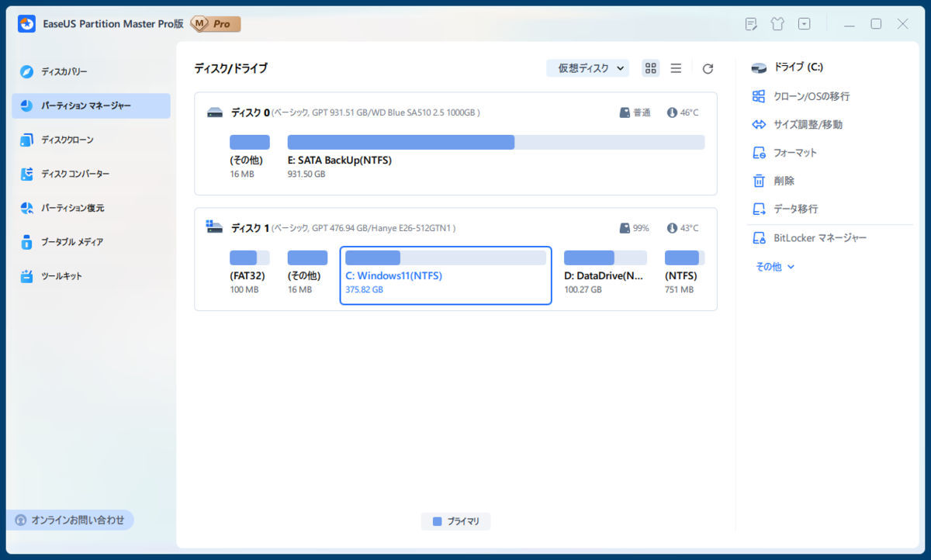Click the 削除 trash icon

(759, 181)
